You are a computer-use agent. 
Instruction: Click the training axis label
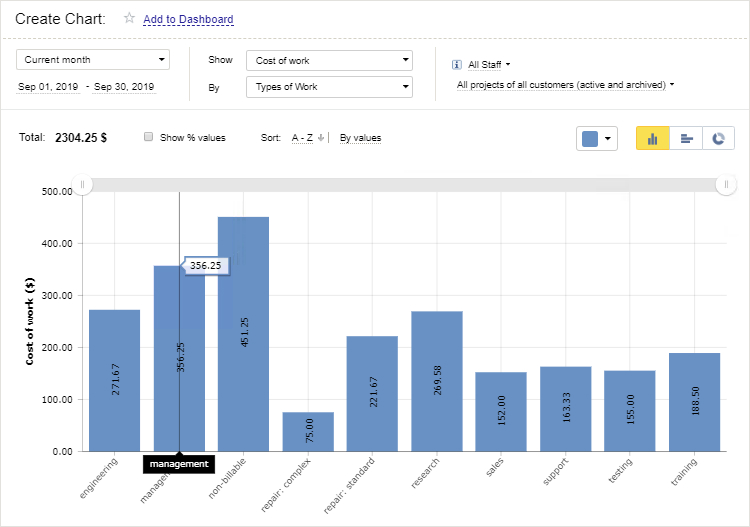684,472
